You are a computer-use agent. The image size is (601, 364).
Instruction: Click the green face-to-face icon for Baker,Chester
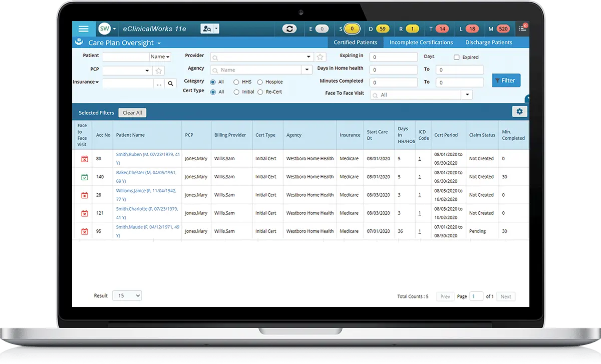tap(84, 176)
